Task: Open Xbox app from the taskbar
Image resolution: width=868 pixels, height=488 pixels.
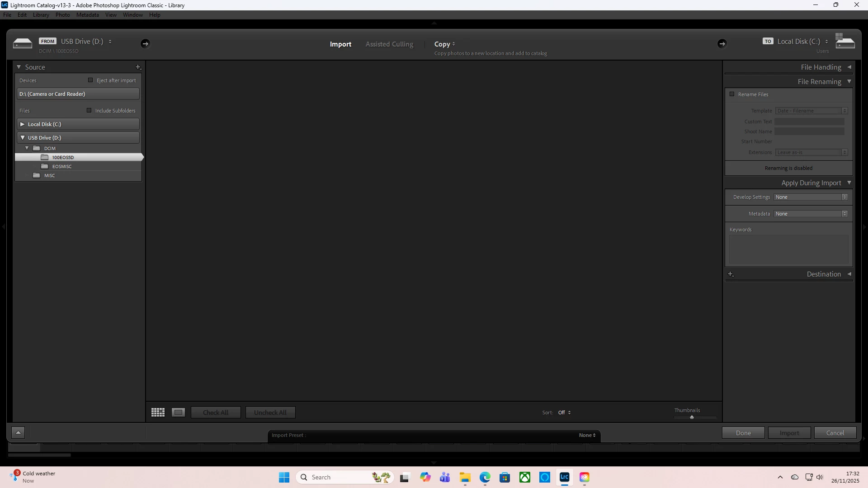Action: [x=525, y=477]
